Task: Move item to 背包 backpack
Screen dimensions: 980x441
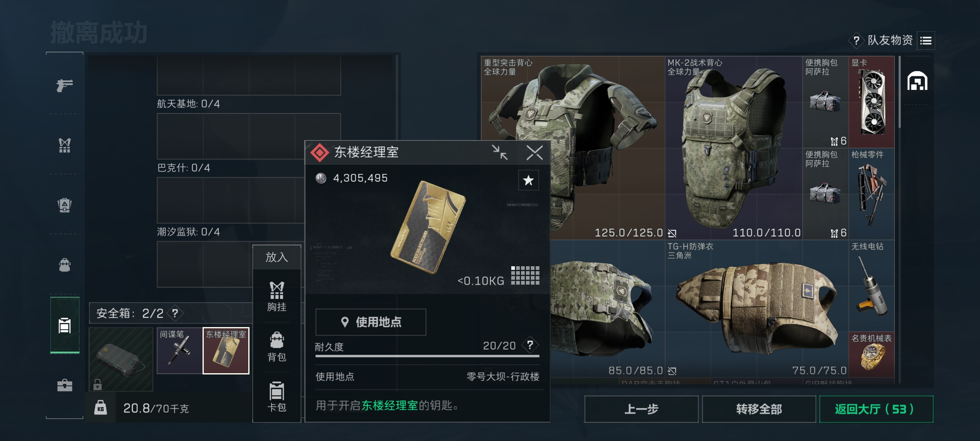Action: pos(276,347)
